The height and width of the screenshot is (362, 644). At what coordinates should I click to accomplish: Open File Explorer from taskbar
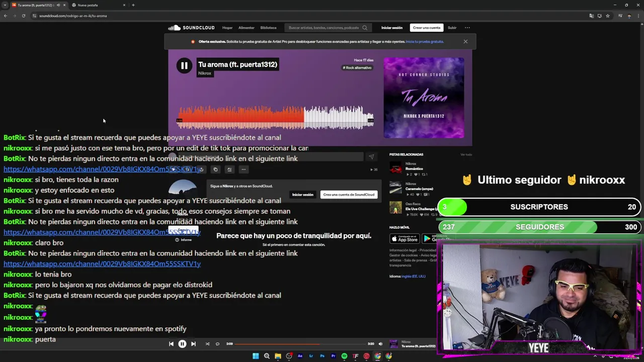coord(278,356)
